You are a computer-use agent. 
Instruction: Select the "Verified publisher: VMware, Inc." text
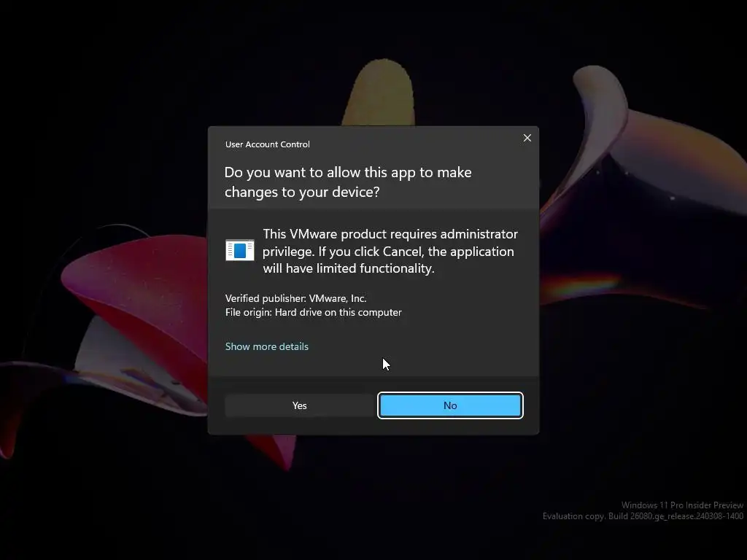tap(296, 298)
